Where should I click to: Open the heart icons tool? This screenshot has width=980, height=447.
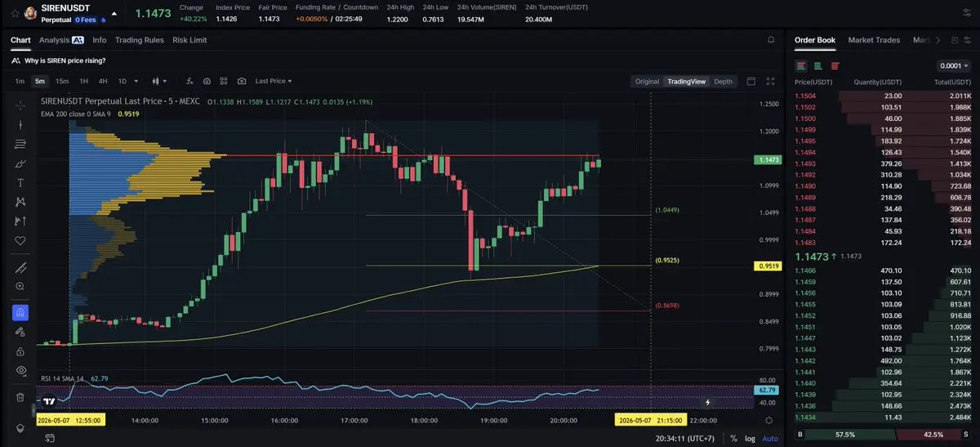(x=20, y=240)
